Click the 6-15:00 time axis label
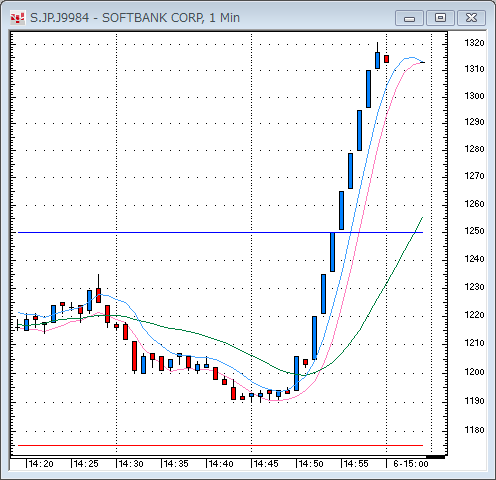The width and height of the screenshot is (496, 480). point(410,464)
